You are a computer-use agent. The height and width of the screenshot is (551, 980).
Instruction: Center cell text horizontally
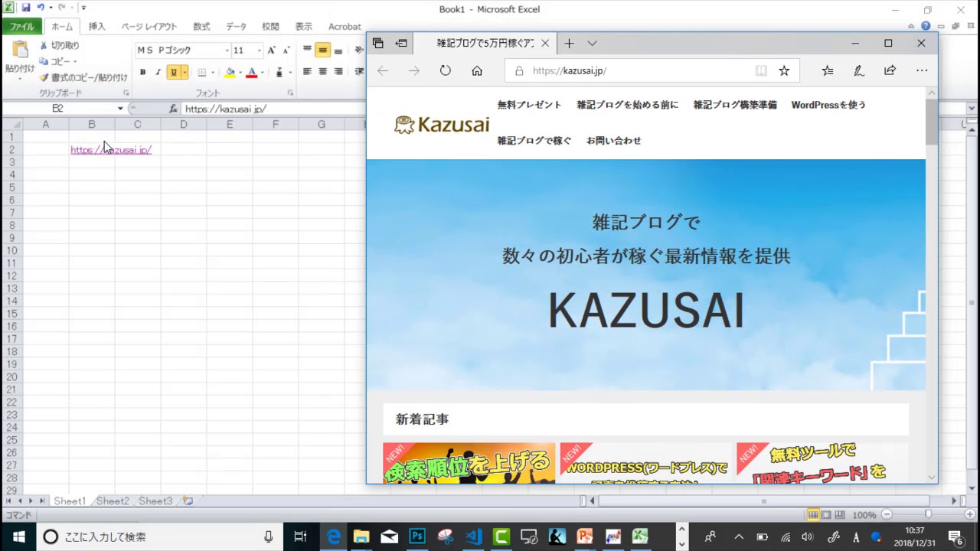click(322, 72)
